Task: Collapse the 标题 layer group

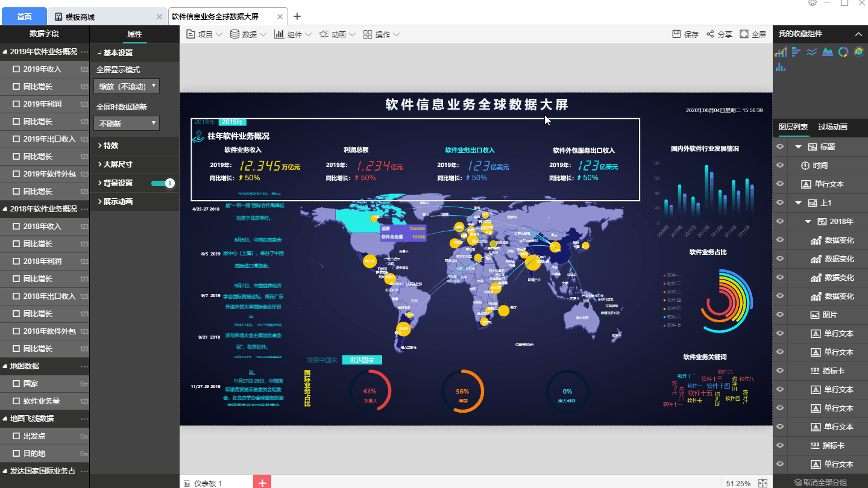Action: click(798, 147)
